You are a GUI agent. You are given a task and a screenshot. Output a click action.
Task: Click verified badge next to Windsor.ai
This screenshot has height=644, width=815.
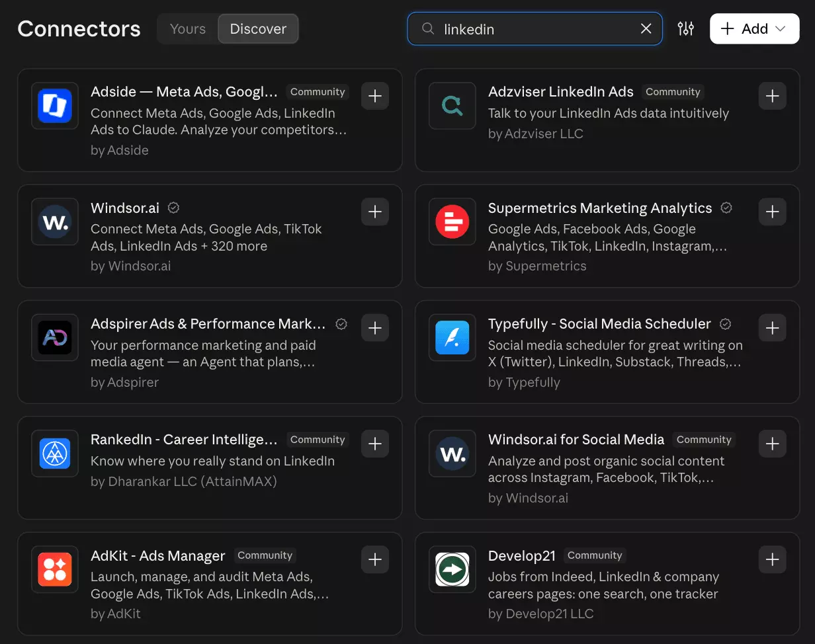click(174, 208)
